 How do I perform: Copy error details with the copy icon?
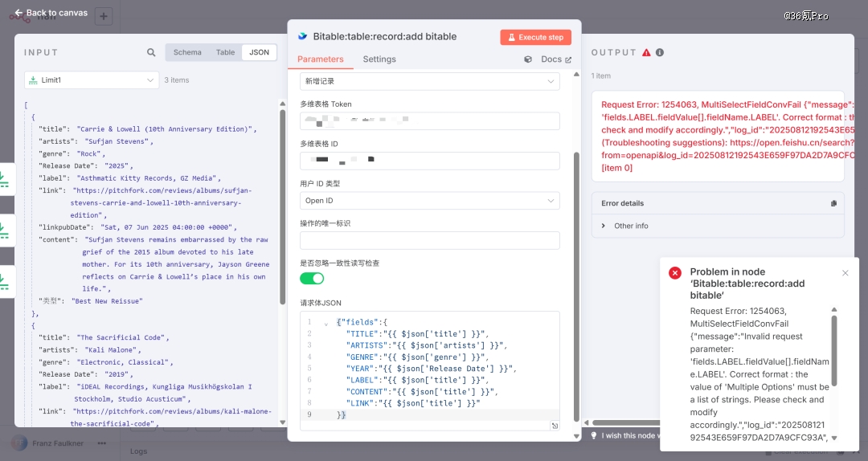[833, 204]
